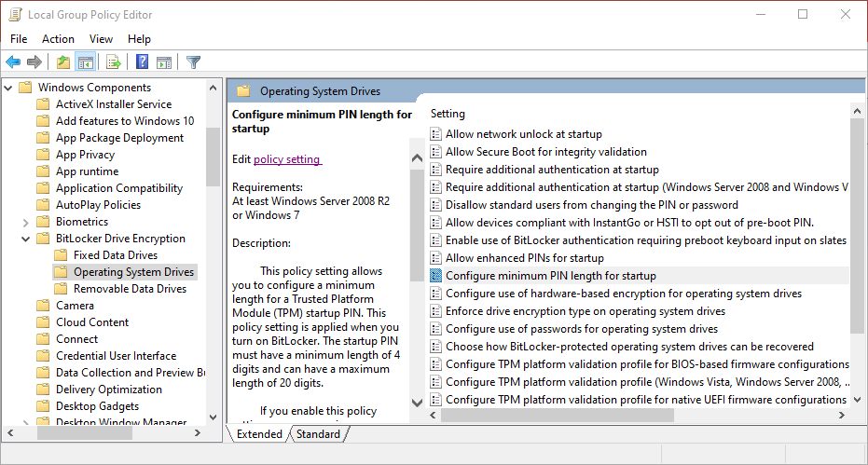Click the 'policy setting' edit link
The width and height of the screenshot is (868, 465).
pos(286,159)
